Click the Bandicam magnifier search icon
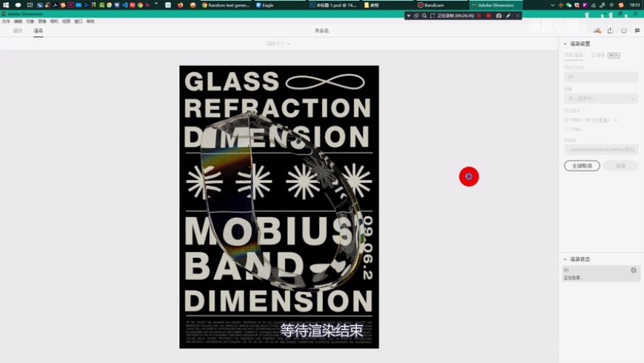 pyautogui.click(x=425, y=16)
